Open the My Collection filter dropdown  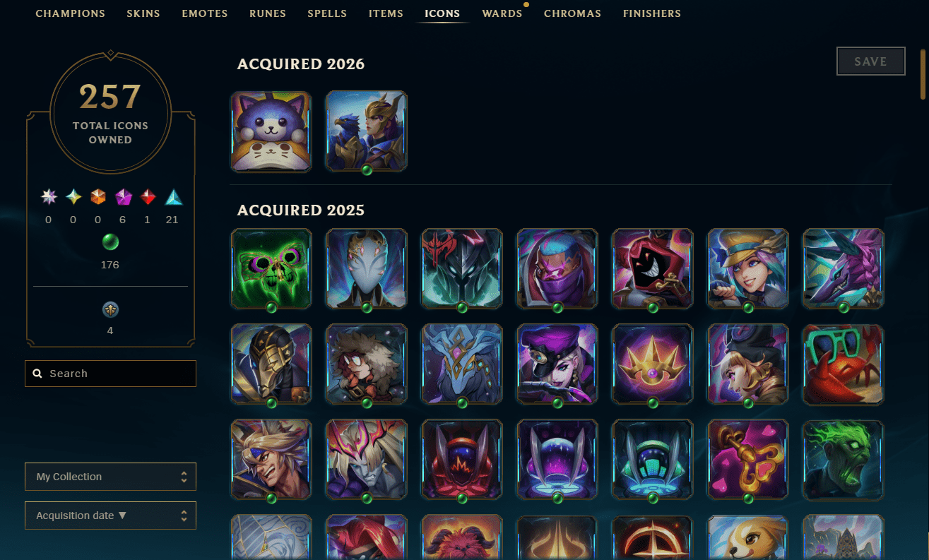tap(110, 477)
